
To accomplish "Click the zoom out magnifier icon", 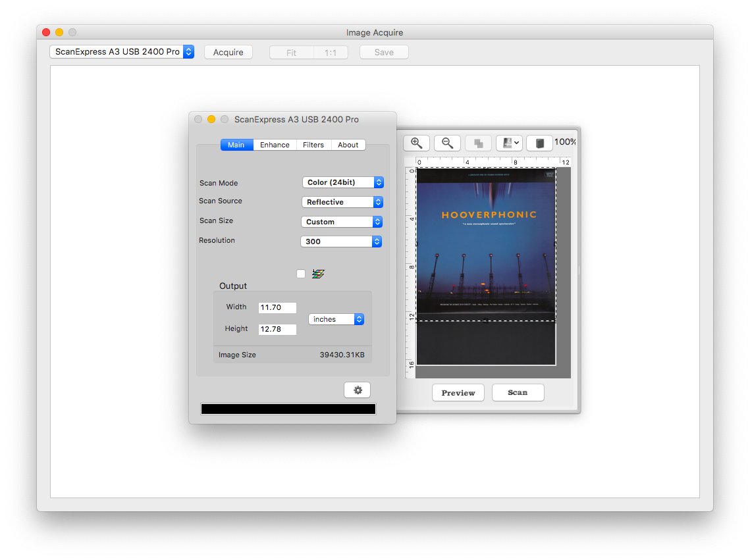I will [x=447, y=143].
